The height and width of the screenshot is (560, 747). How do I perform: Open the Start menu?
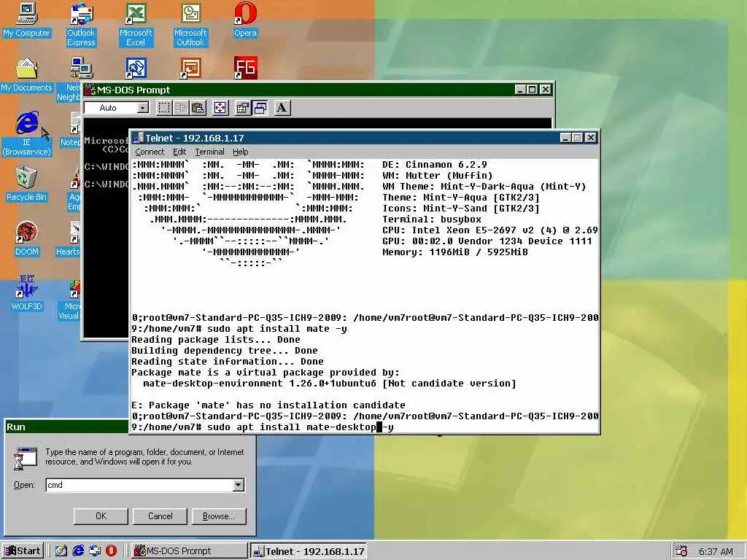click(23, 551)
